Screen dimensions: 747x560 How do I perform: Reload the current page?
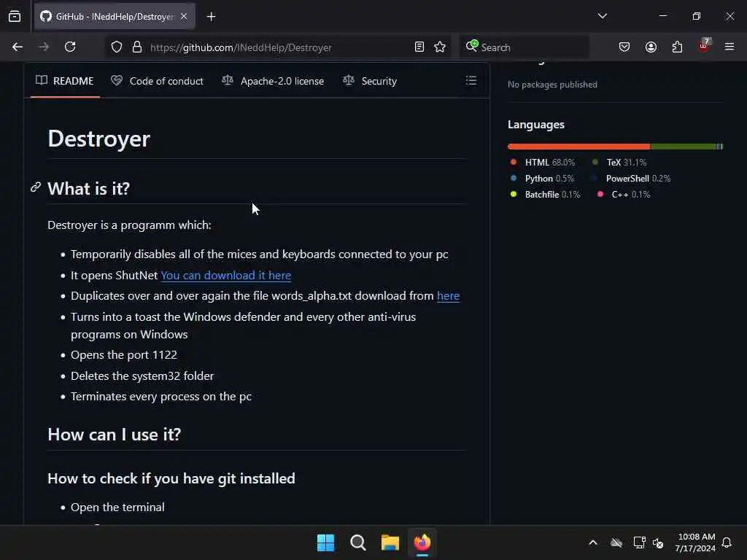(x=70, y=47)
